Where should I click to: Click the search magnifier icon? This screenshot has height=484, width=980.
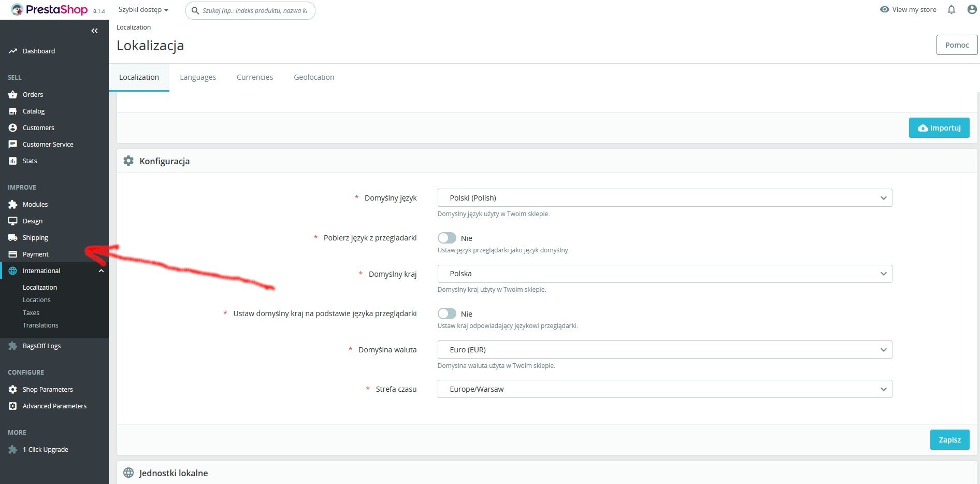coord(195,10)
